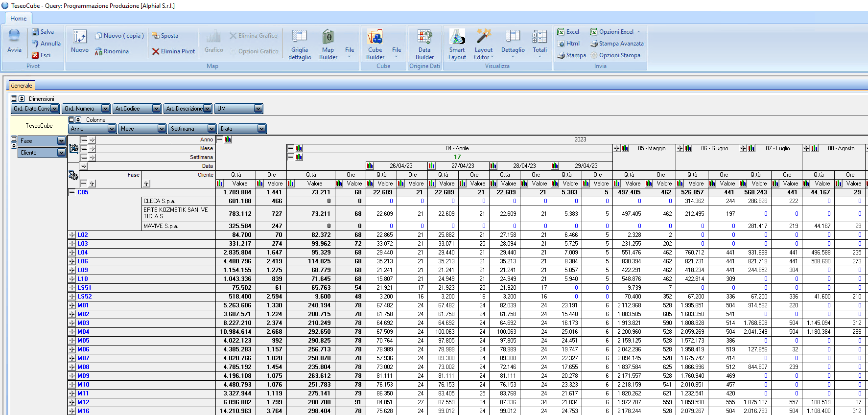Save the pivot with Salva
868x415 pixels.
coord(43,32)
